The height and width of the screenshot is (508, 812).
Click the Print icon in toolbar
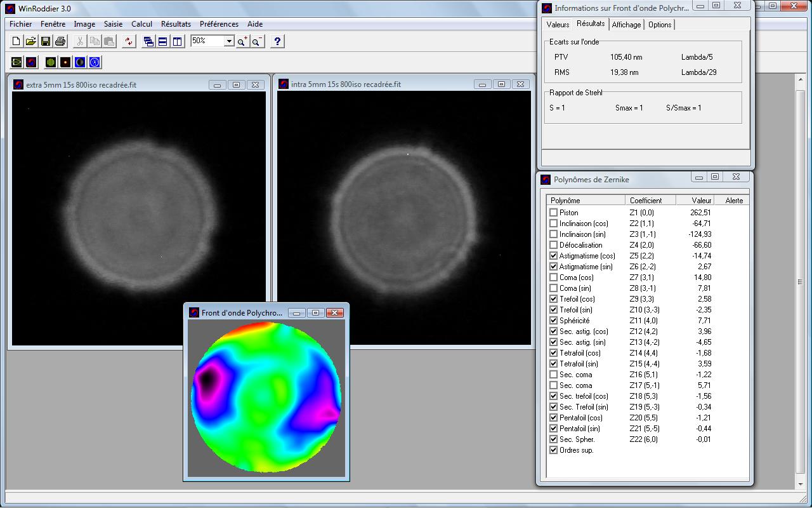(x=60, y=41)
